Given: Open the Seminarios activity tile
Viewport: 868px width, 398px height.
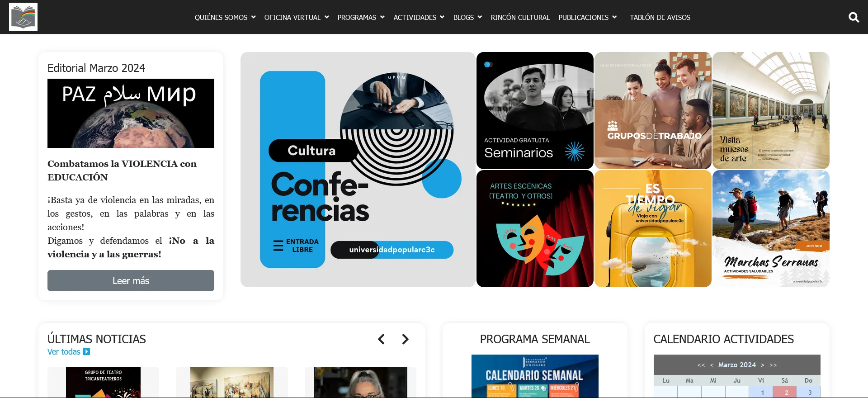Looking at the screenshot, I should [x=535, y=110].
